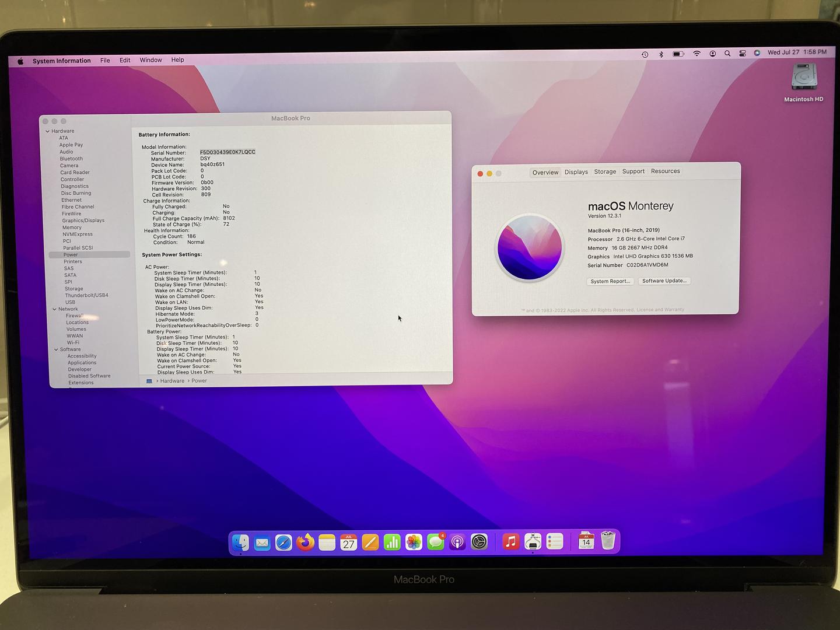840x630 pixels.
Task: Click the Bluetooth status icon
Action: point(661,54)
